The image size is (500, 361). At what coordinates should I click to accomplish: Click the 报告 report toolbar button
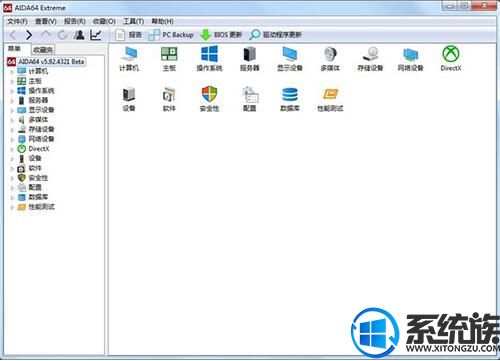pyautogui.click(x=128, y=35)
